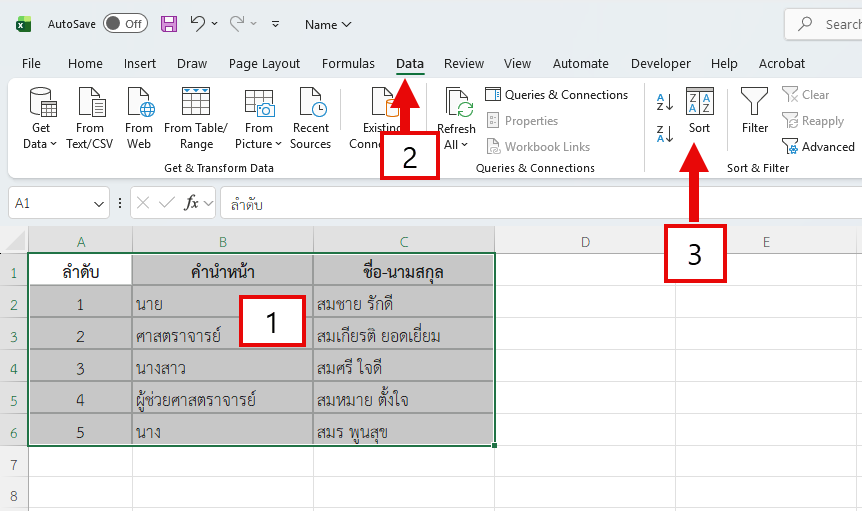This screenshot has height=511, width=862.
Task: Sort A to Z ascending
Action: (665, 102)
